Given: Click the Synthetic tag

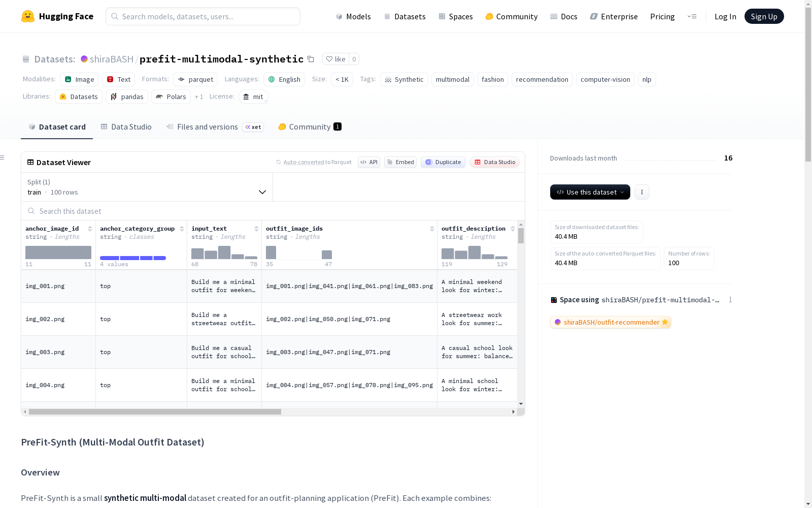Looking at the screenshot, I should 404,79.
